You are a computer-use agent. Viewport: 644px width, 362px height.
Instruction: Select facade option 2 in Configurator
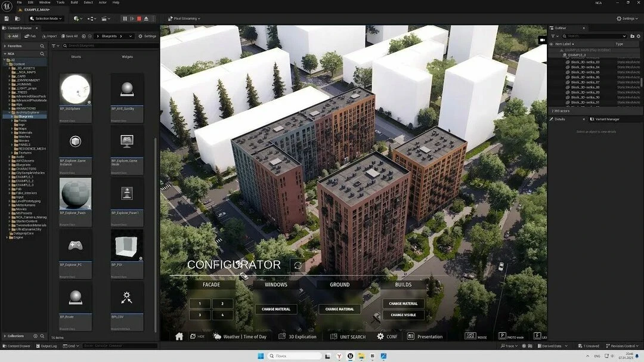(x=222, y=304)
